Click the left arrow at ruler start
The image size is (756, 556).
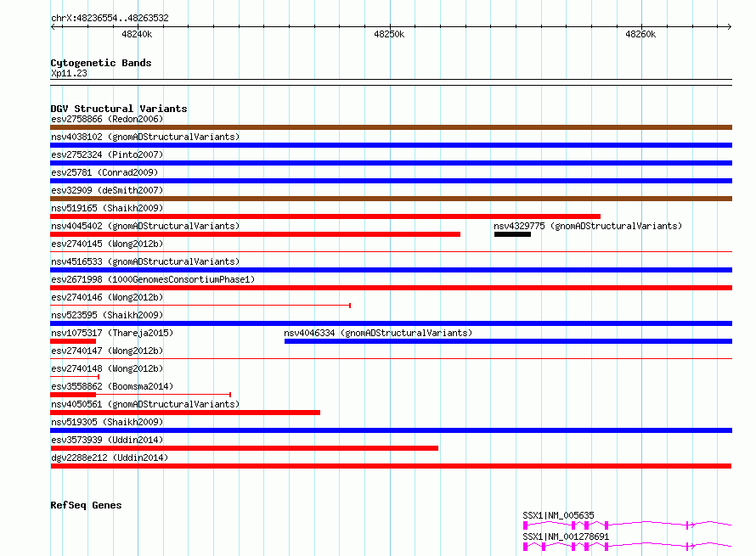(53, 26)
